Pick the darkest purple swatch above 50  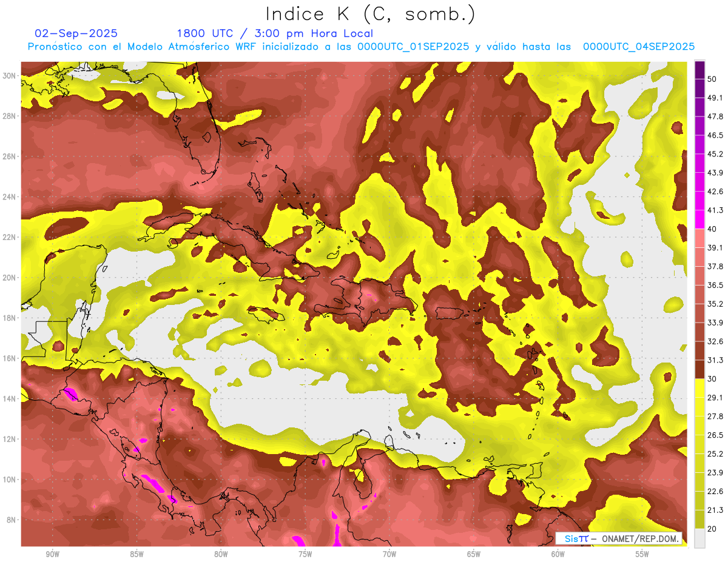tap(699, 70)
